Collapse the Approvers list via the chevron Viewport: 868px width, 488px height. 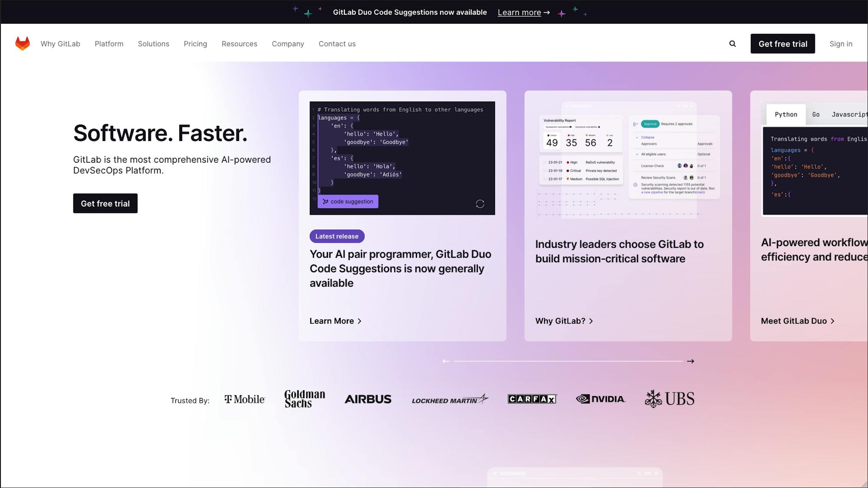[x=637, y=137]
